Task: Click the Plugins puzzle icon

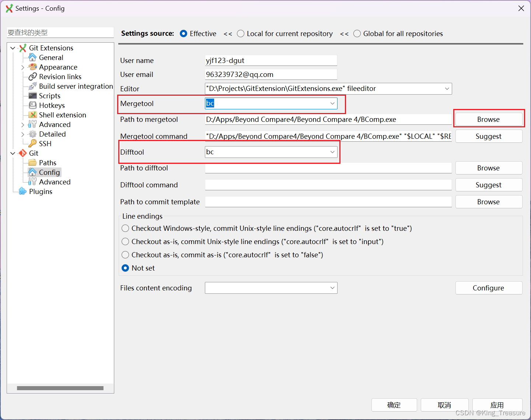Action: point(23,191)
